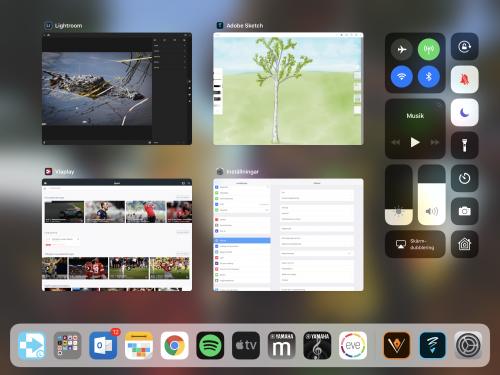
Task: Launch Chrome from the dock
Action: pyautogui.click(x=174, y=345)
